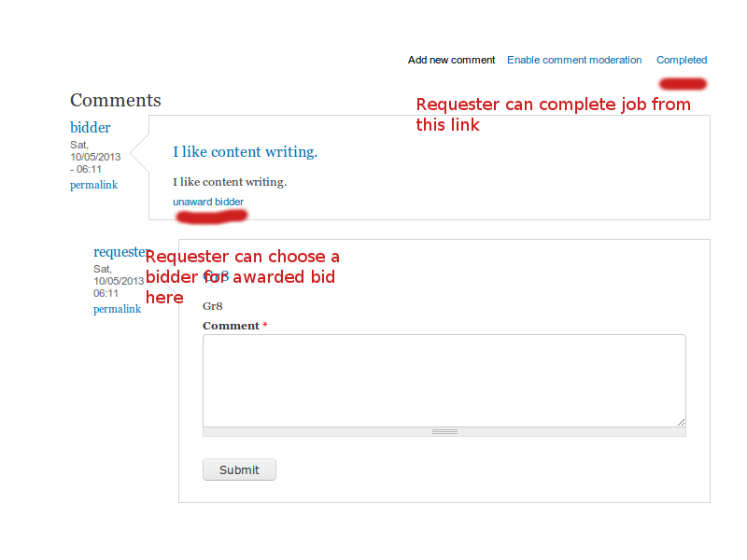747x560 pixels.
Task: Unaward the bidder
Action: click(208, 202)
